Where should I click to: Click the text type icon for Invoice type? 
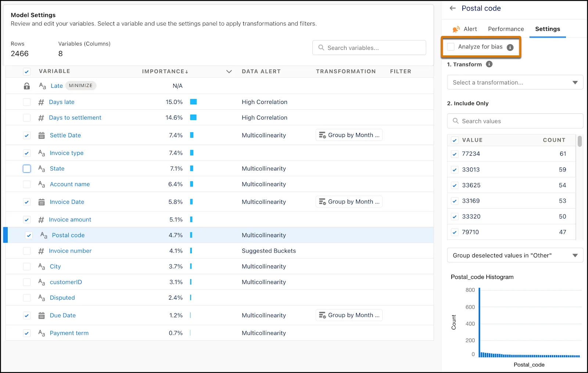coord(42,153)
